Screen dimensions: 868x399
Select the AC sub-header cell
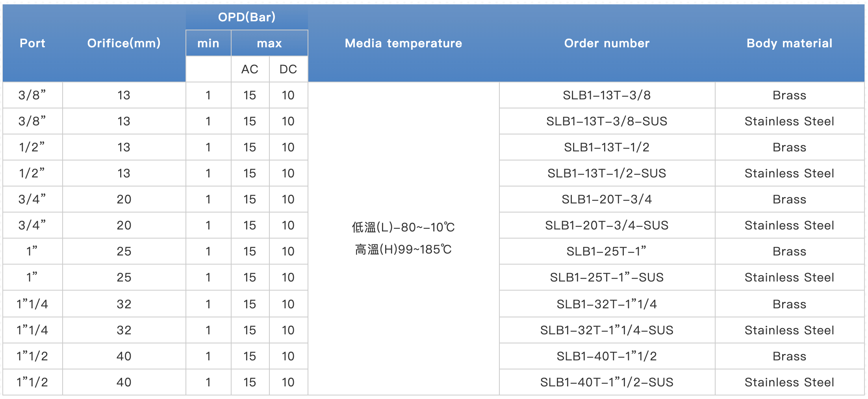(250, 69)
